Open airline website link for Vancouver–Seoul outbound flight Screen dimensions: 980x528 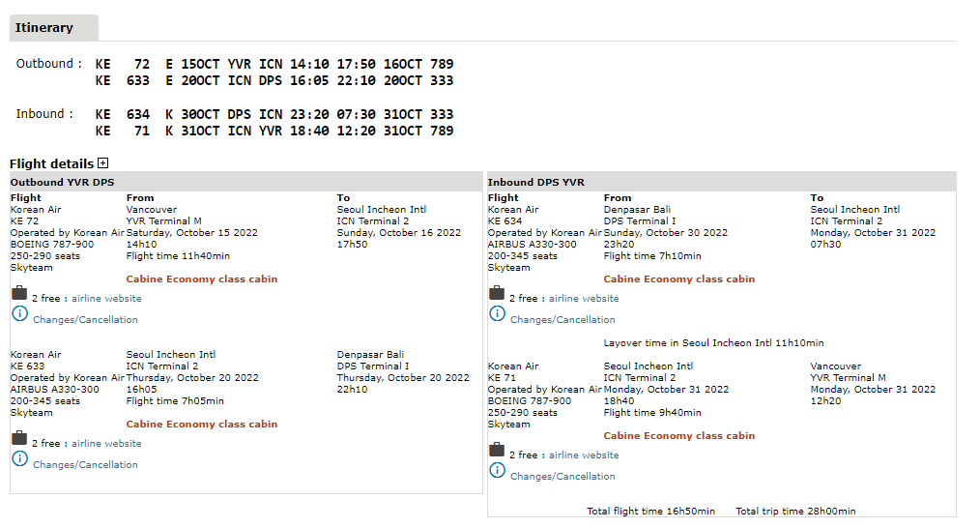[x=106, y=299]
